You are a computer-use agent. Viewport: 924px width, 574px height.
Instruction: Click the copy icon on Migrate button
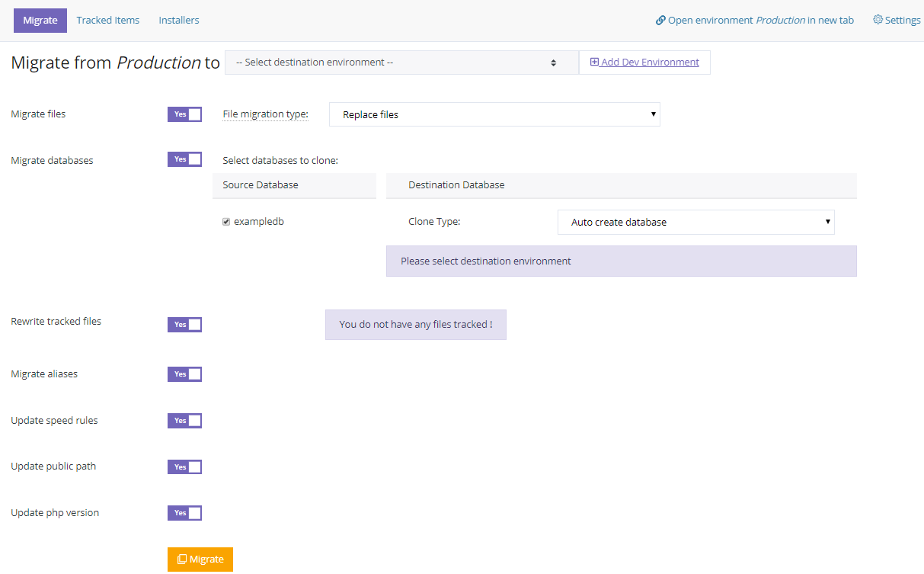(x=181, y=560)
